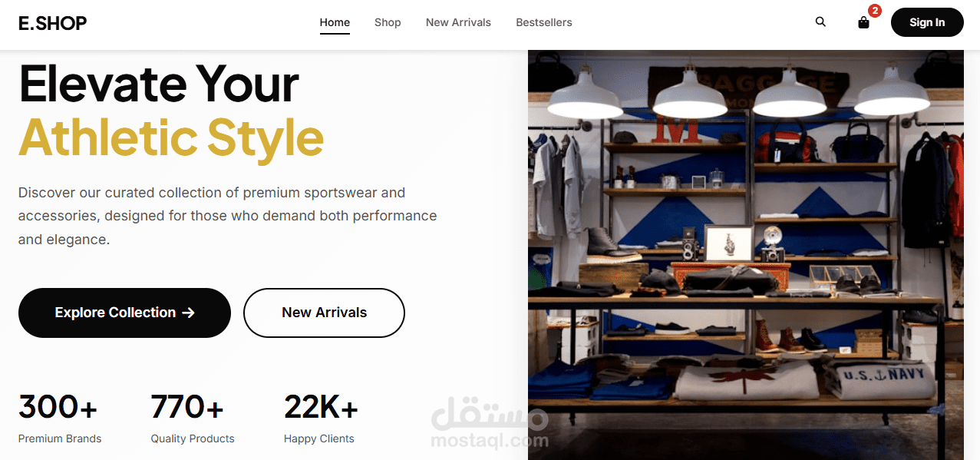Click the Elevate Your heading text
The width and height of the screenshot is (980, 460).
(159, 83)
